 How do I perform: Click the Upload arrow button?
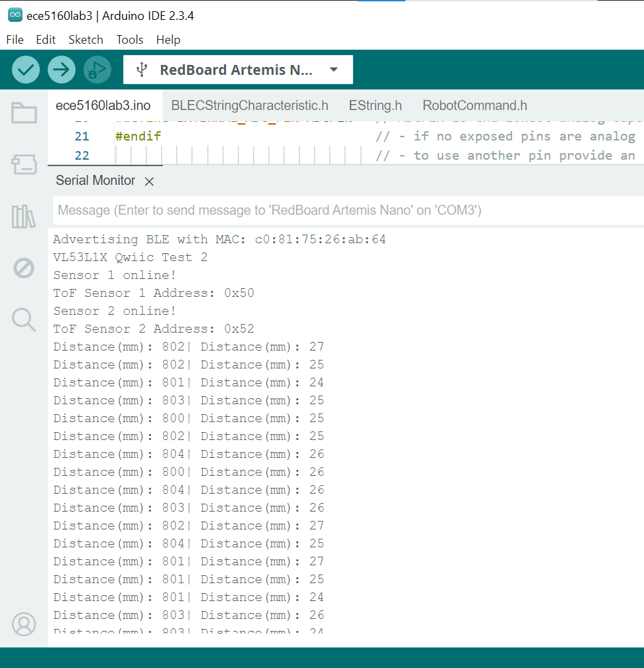click(x=62, y=70)
